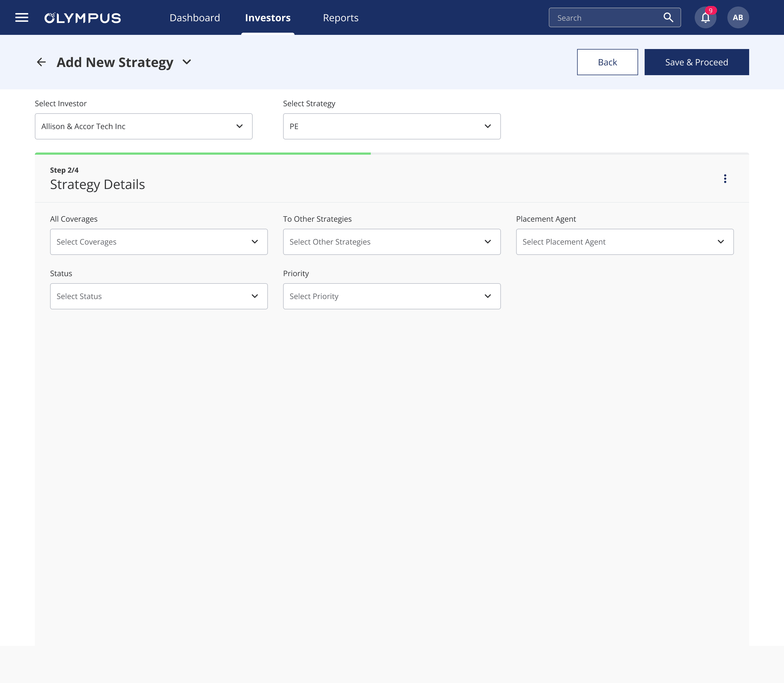Go to the Dashboard tab
The height and width of the screenshot is (683, 784).
(195, 18)
